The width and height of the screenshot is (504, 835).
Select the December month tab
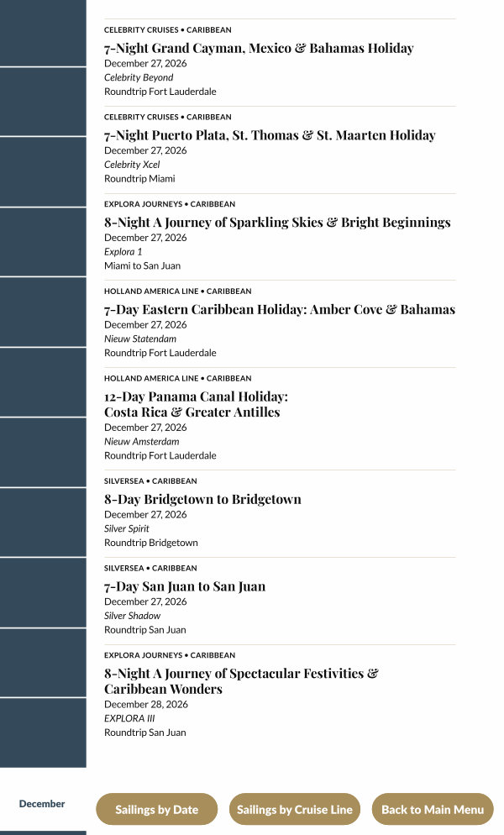[x=42, y=804]
